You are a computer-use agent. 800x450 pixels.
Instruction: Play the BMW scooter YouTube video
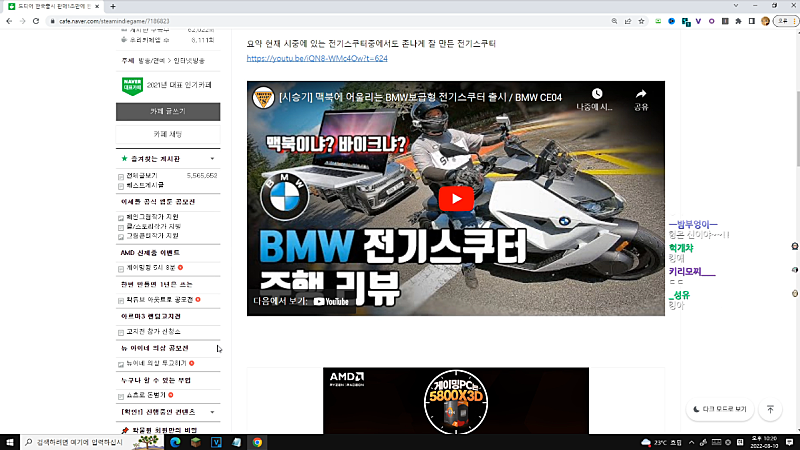pos(456,198)
